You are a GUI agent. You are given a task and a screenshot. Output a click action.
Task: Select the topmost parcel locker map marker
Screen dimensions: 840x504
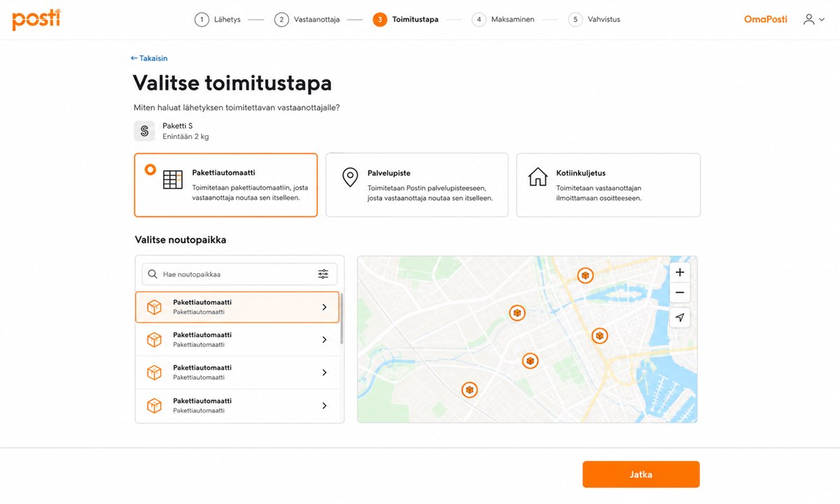[585, 276]
